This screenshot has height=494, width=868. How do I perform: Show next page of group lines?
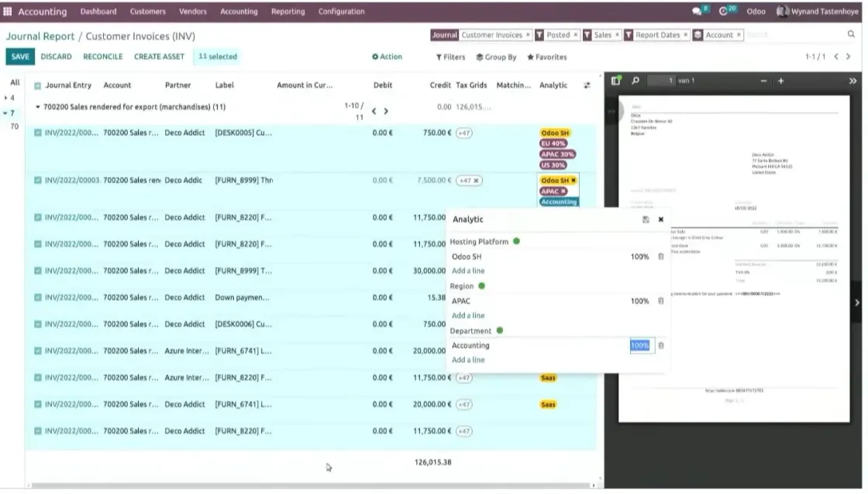tap(387, 112)
